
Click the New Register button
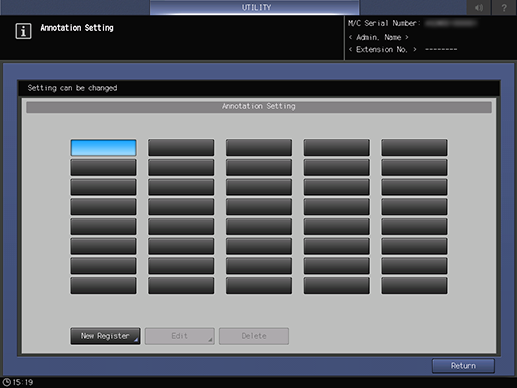tap(105, 336)
